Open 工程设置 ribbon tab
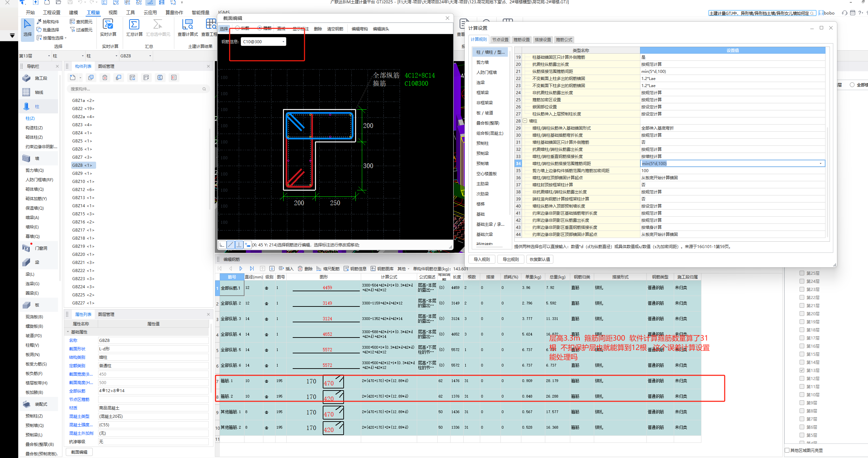Viewport: 868px width, 458px height. [x=52, y=12]
